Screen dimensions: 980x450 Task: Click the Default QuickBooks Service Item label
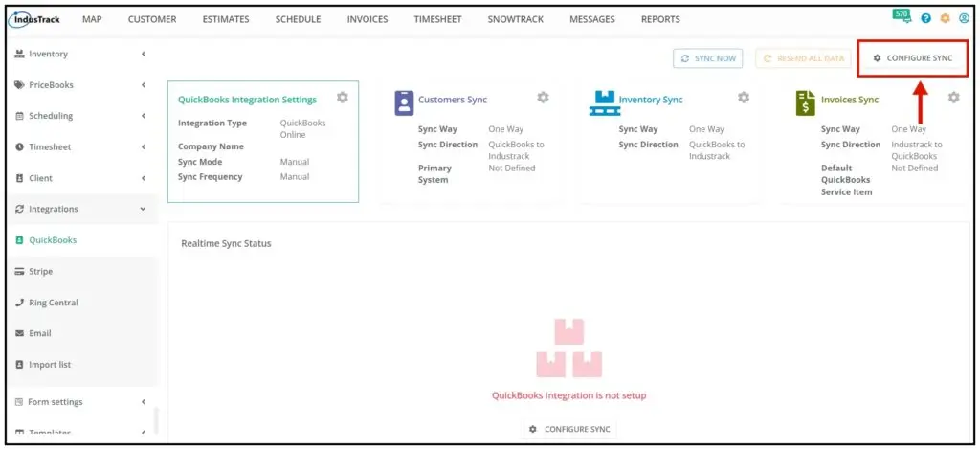846,180
